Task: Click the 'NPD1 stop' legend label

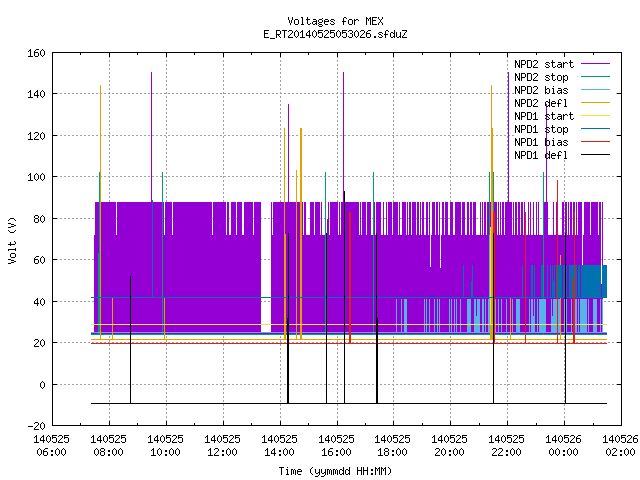Action: click(x=541, y=129)
